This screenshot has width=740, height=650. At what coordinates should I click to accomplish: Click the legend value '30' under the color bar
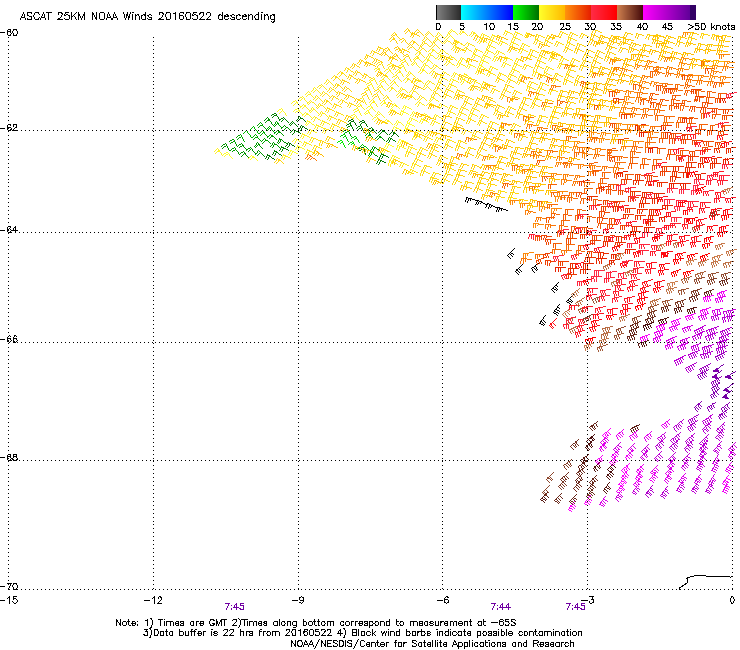click(590, 27)
